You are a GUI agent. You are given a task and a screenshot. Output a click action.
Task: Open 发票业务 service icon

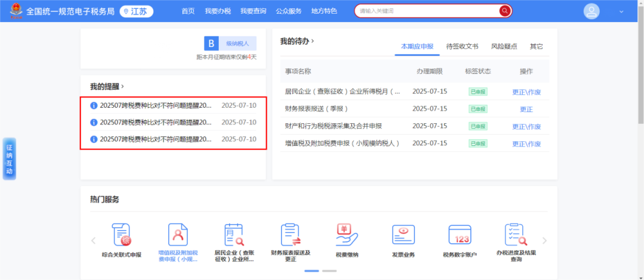click(x=403, y=235)
